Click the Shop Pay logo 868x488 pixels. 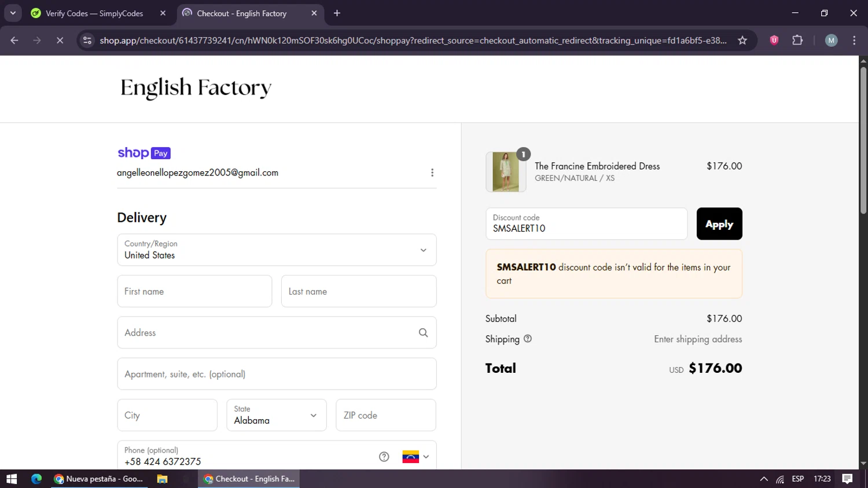144,153
